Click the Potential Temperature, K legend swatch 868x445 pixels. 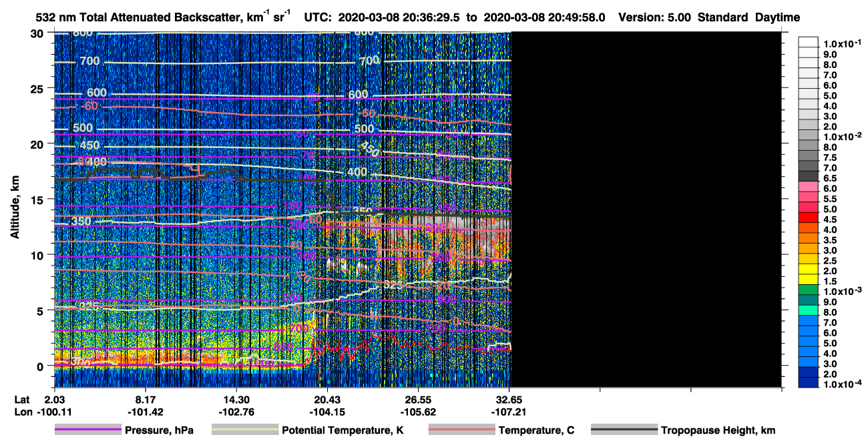(x=244, y=430)
